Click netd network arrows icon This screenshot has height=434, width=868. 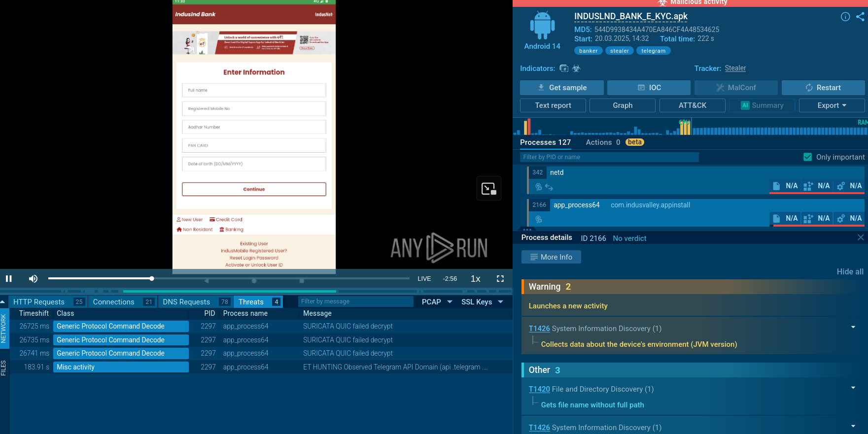tap(549, 187)
